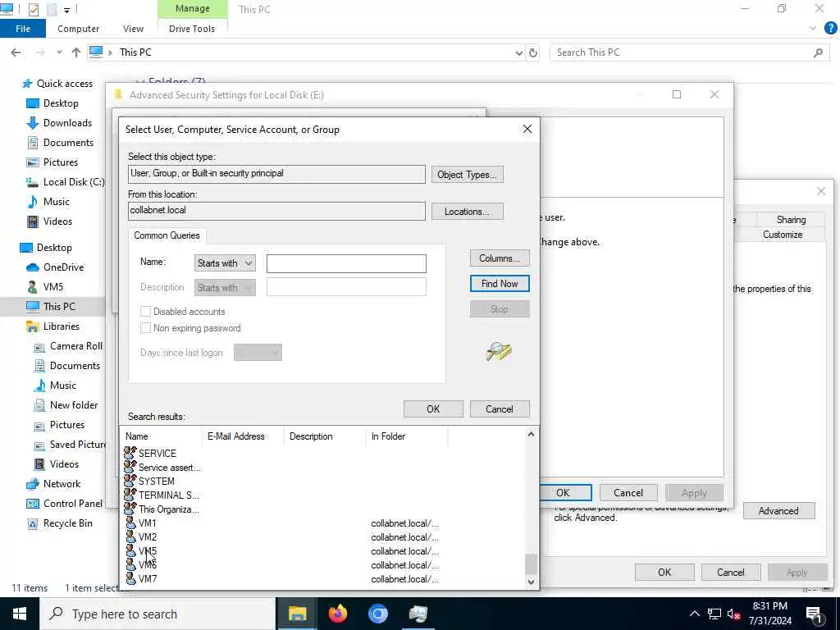This screenshot has height=630, width=840.
Task: Select Sharing tab in Properties window
Action: [x=791, y=220]
